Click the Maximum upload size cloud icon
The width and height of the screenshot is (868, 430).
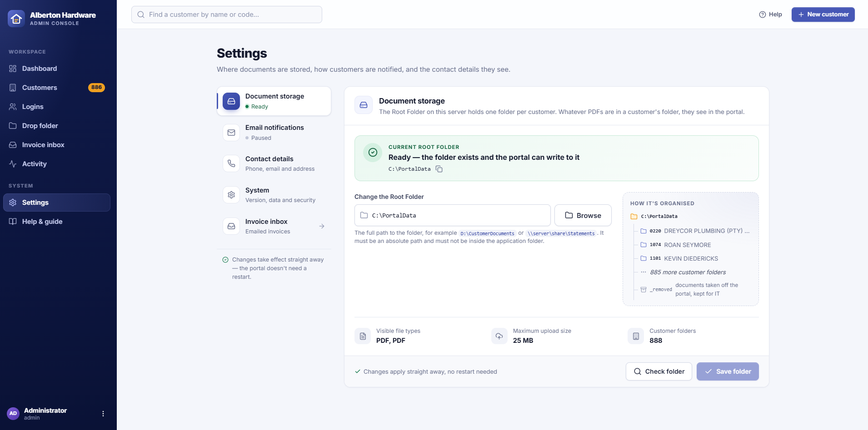click(x=499, y=336)
